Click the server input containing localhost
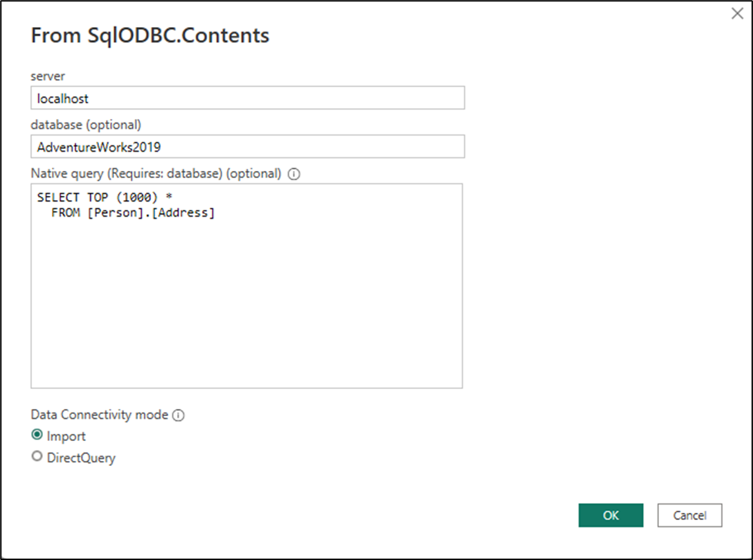 coord(247,98)
